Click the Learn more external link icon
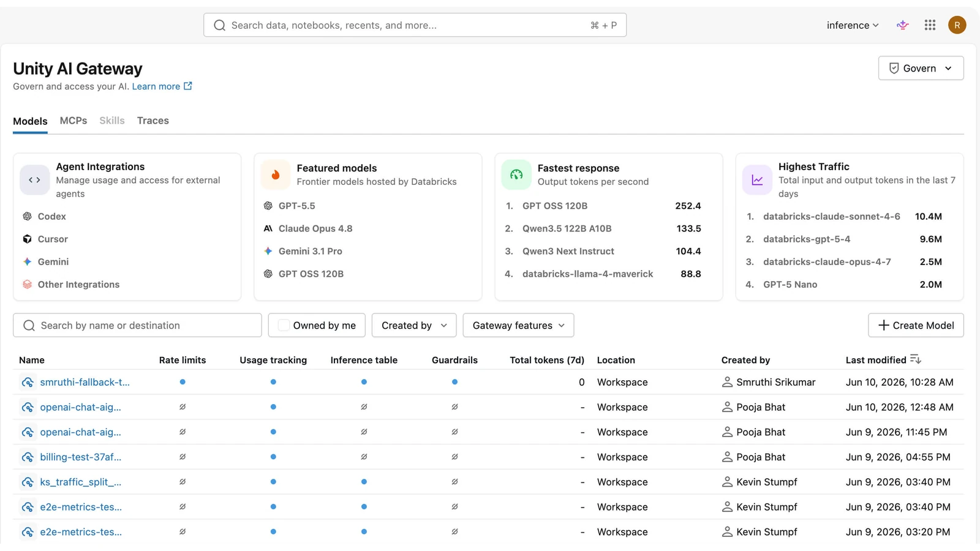Viewport: 980px width, 551px height. (x=188, y=86)
